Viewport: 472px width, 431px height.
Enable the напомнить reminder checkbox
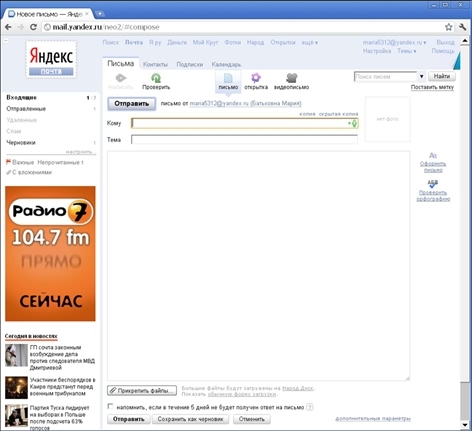pyautogui.click(x=110, y=406)
